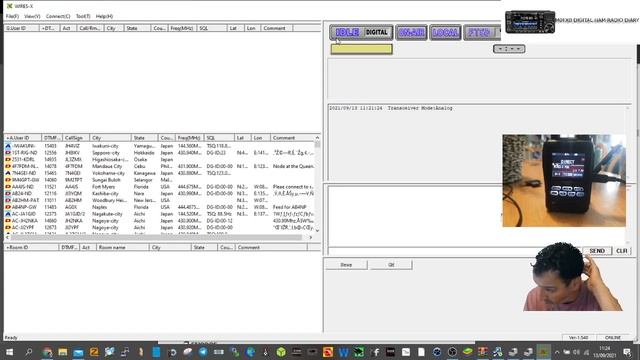Click the ON-AIR indicator

pos(411,33)
